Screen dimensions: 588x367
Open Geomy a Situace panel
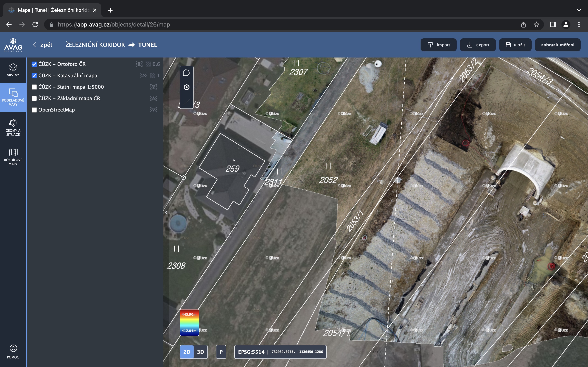(x=13, y=127)
